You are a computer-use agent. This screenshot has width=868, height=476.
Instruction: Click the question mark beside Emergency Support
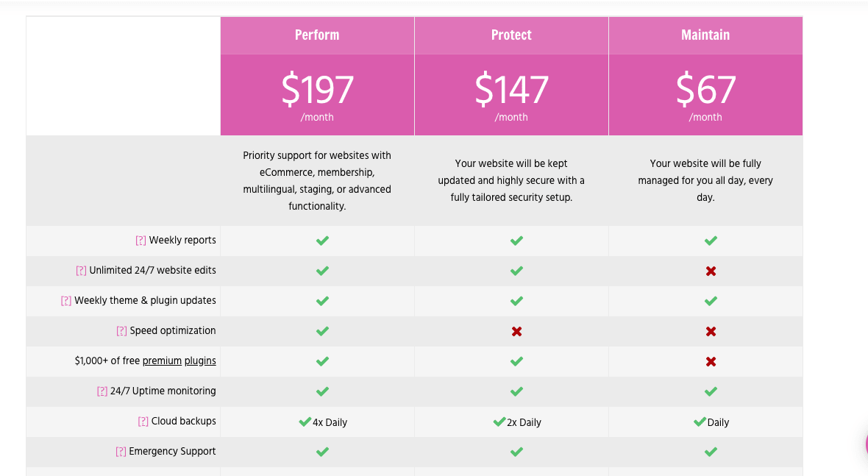point(121,452)
